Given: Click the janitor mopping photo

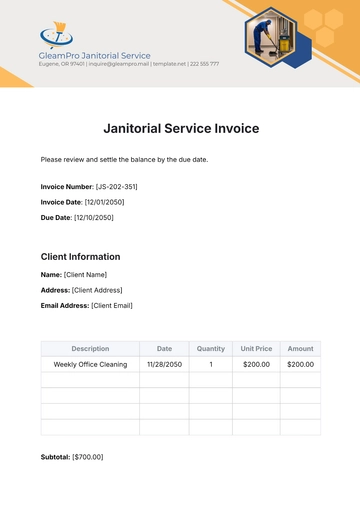Looking at the screenshot, I should (x=271, y=36).
